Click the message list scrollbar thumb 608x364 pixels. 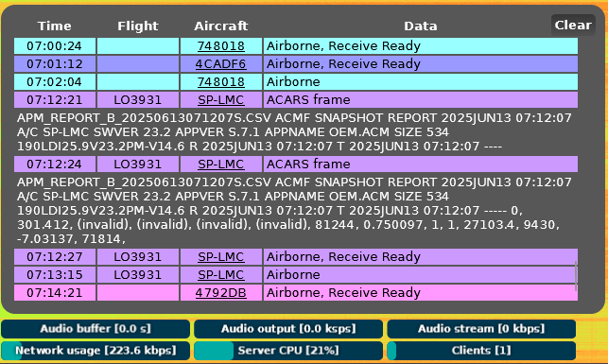[x=576, y=276]
